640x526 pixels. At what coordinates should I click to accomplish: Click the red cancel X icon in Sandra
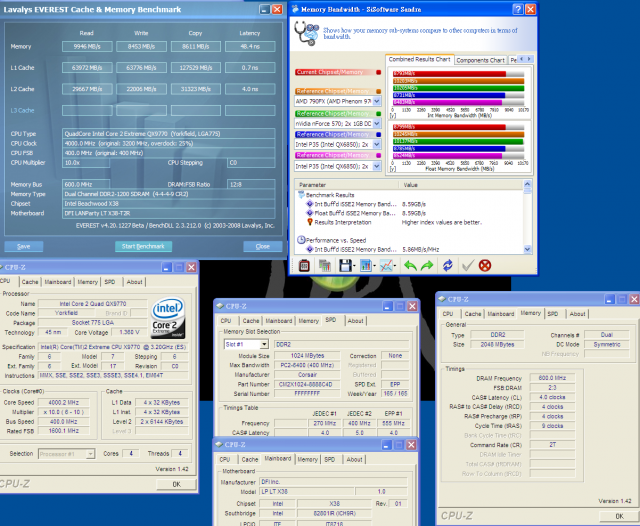485,266
